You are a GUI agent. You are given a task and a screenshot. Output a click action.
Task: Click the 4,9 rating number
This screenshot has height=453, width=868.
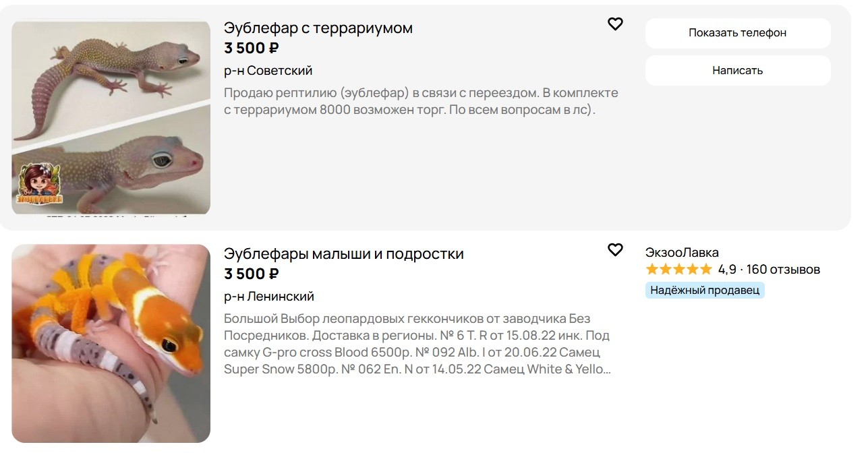pos(727,270)
